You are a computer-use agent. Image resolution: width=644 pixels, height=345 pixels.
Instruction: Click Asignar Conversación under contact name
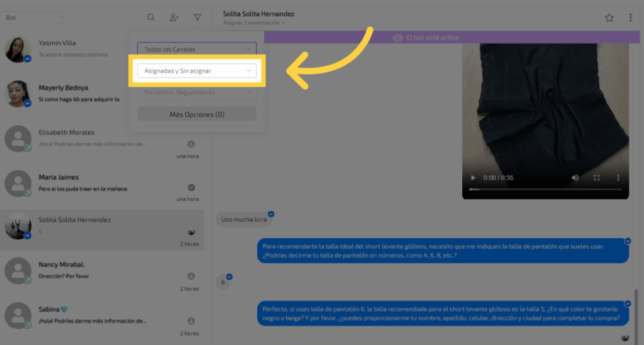(253, 23)
